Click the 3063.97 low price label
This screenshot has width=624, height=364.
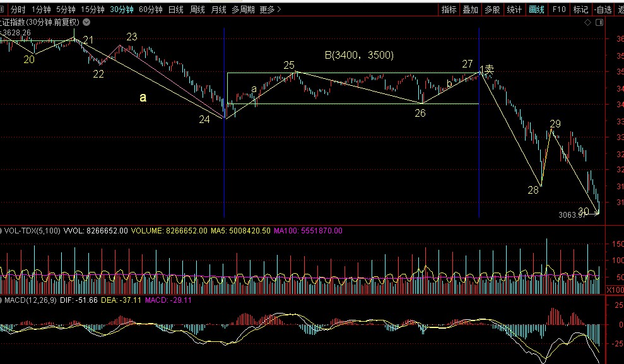(572, 215)
